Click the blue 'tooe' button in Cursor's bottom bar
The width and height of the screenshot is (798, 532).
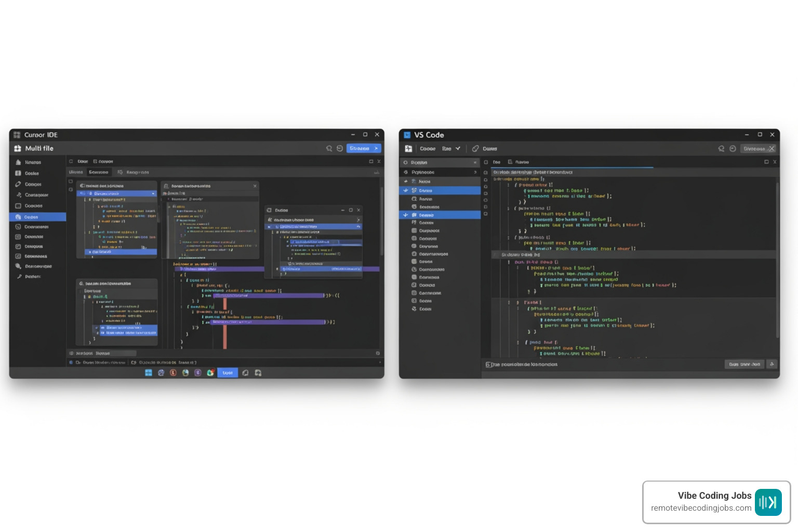pos(228,373)
